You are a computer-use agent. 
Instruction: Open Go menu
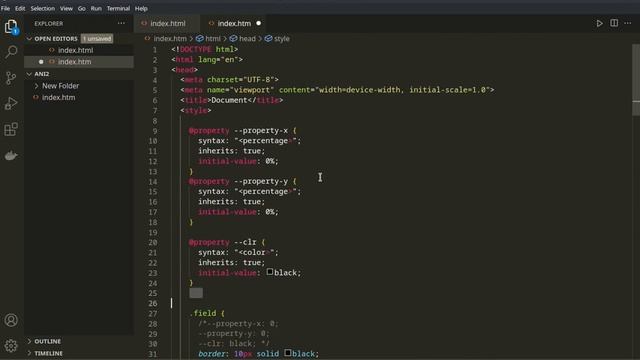[82, 8]
